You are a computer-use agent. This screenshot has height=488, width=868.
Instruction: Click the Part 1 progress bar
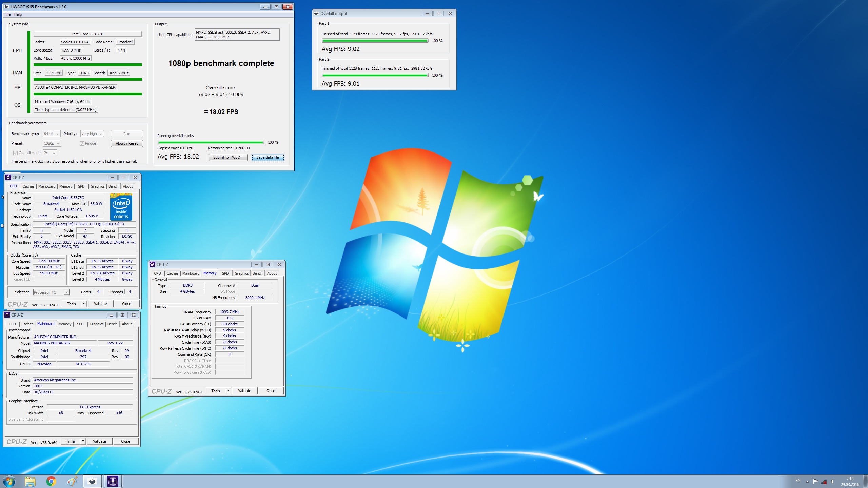(x=375, y=41)
